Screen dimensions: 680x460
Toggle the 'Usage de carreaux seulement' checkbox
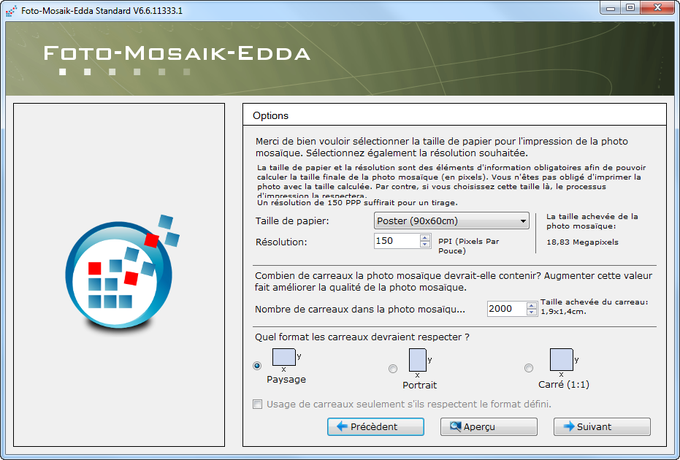(258, 404)
